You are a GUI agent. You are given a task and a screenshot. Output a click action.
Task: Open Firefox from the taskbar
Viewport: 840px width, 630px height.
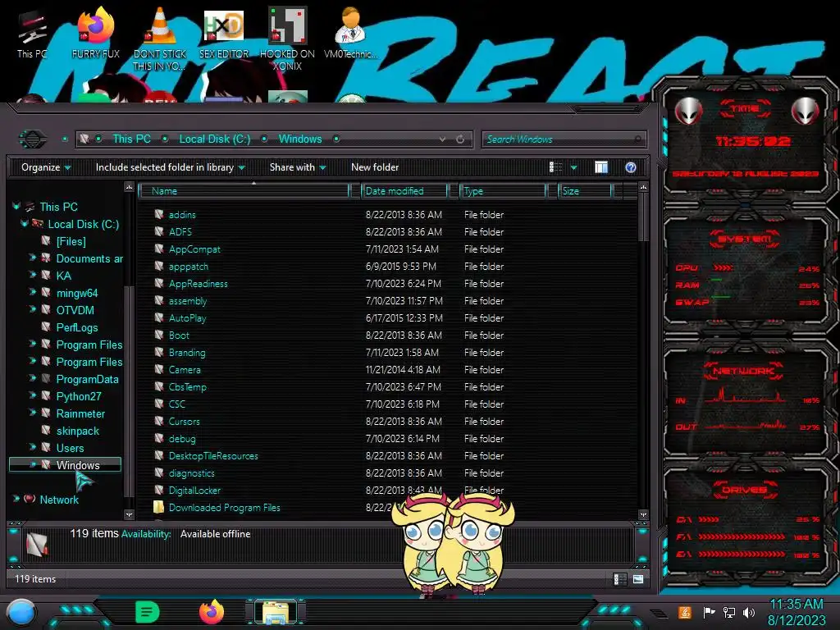212,612
